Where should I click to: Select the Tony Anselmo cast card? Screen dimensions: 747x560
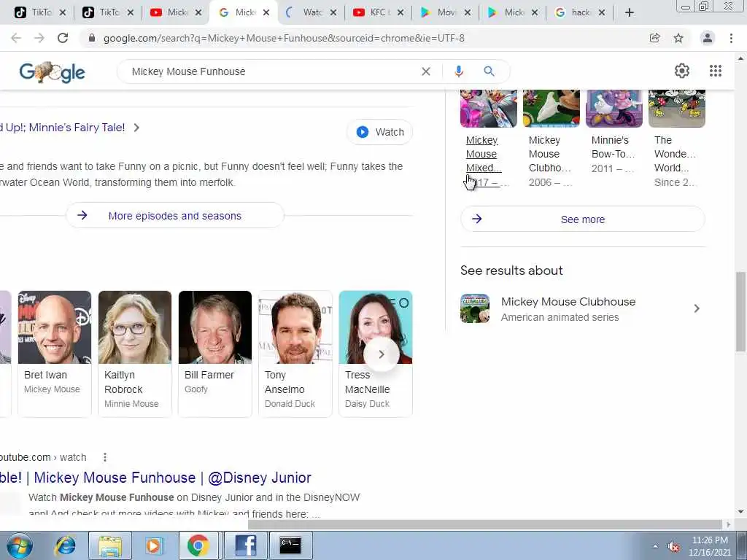coord(295,354)
